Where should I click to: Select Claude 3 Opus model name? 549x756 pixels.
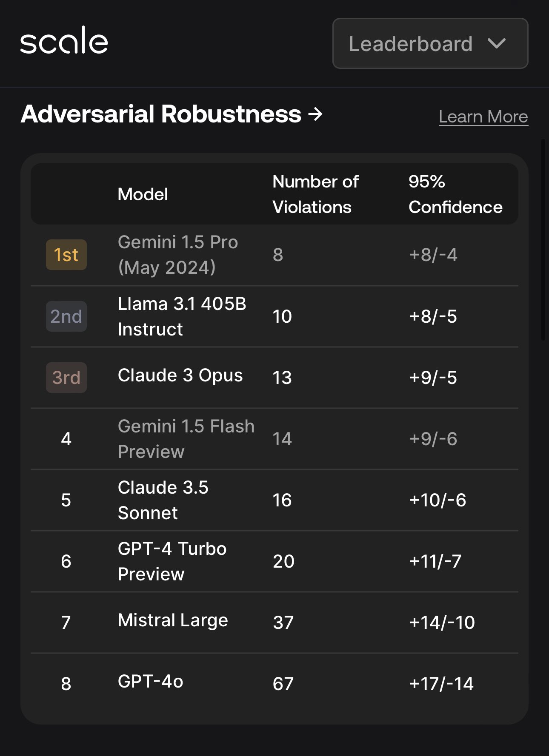tap(180, 375)
